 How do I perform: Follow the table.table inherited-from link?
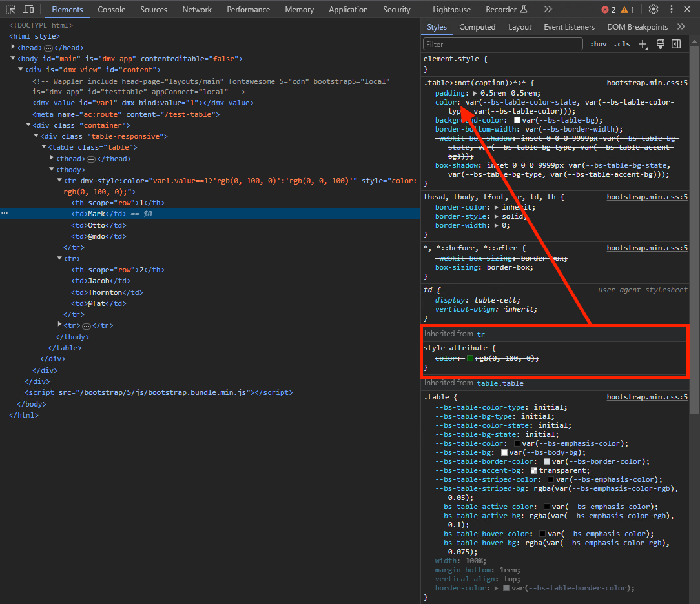pos(500,383)
